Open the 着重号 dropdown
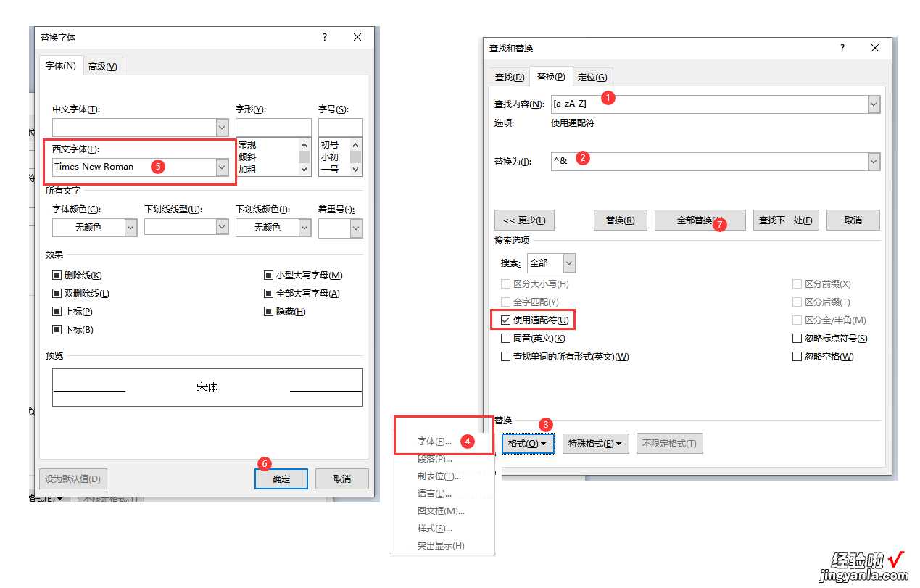 click(356, 228)
